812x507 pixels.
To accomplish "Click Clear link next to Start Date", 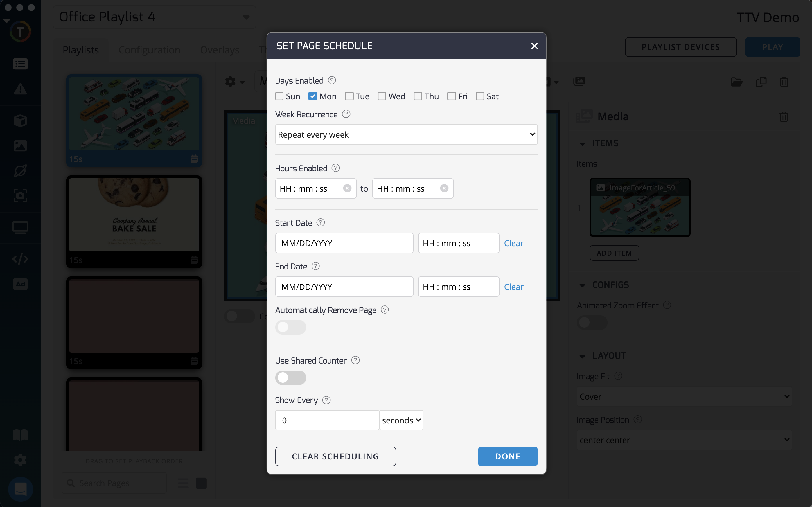I will 513,243.
